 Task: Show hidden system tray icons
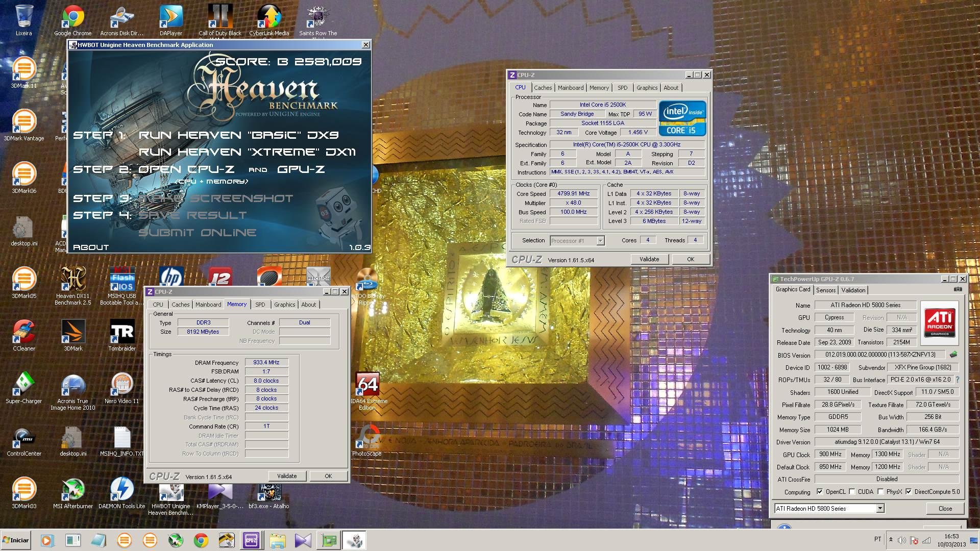pos(891,540)
